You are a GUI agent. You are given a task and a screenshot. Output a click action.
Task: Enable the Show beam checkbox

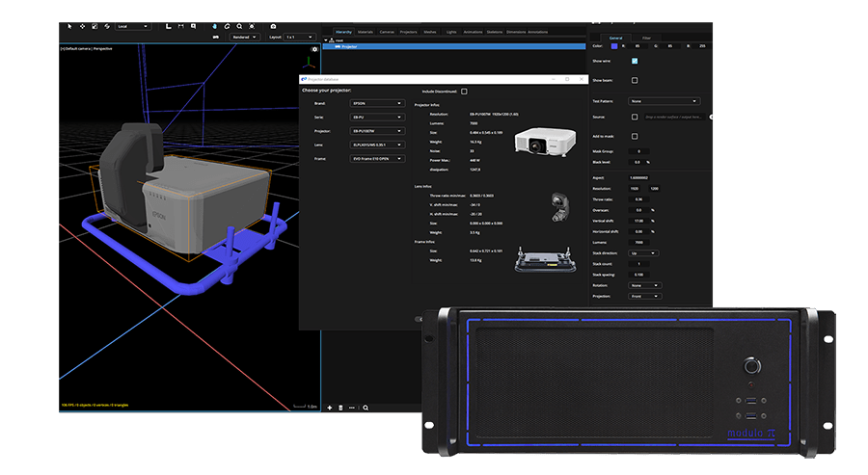coord(635,80)
